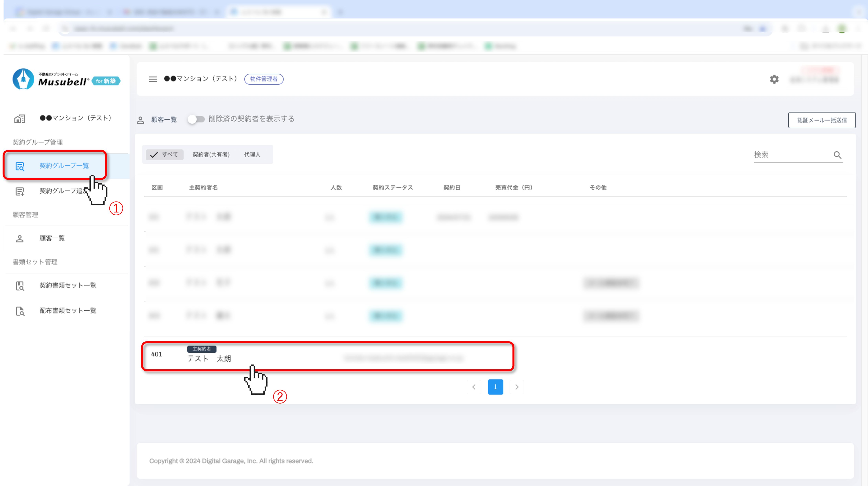This screenshot has height=486, width=868.
Task: Go to the next page chevron
Action: 517,387
